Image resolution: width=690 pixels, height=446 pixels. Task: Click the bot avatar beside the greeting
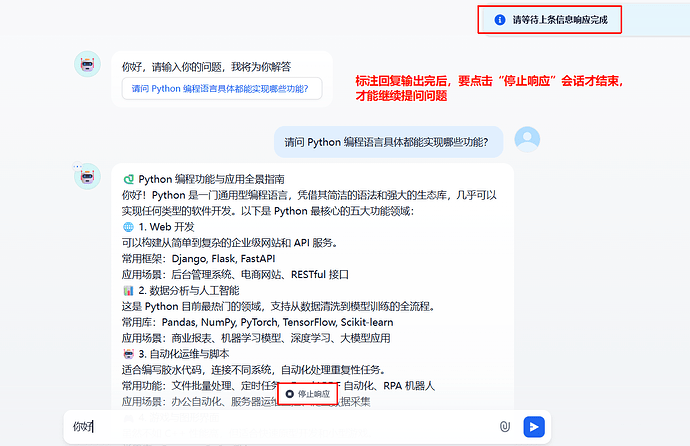tap(88, 64)
